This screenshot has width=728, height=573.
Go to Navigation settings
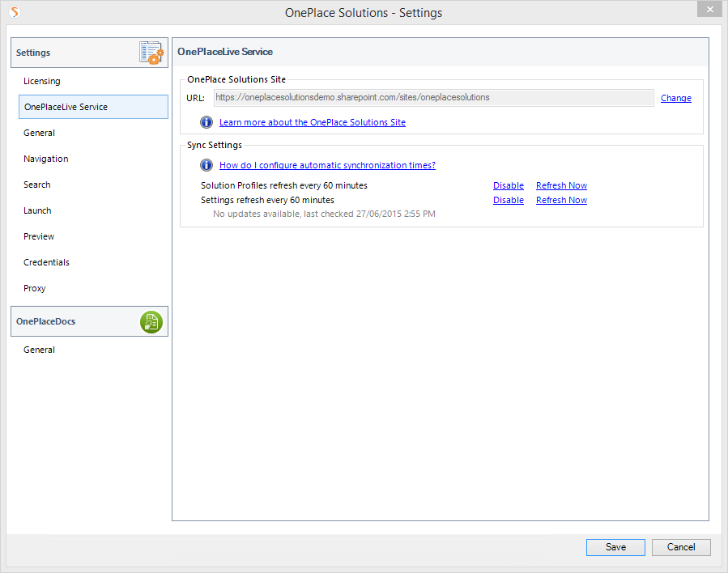coord(46,159)
